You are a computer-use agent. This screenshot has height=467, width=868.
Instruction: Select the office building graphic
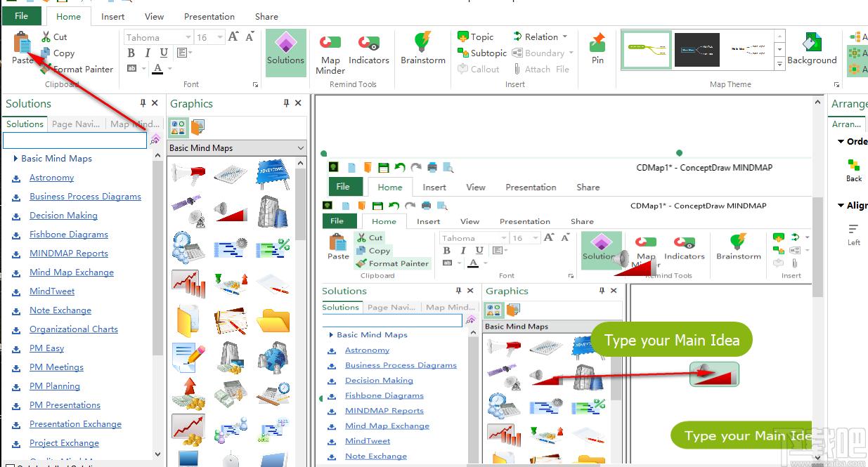(273, 210)
